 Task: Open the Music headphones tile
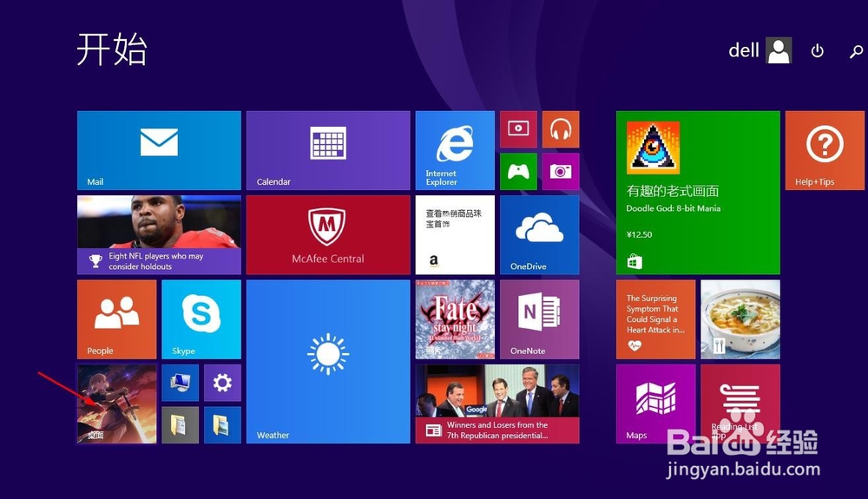point(561,129)
